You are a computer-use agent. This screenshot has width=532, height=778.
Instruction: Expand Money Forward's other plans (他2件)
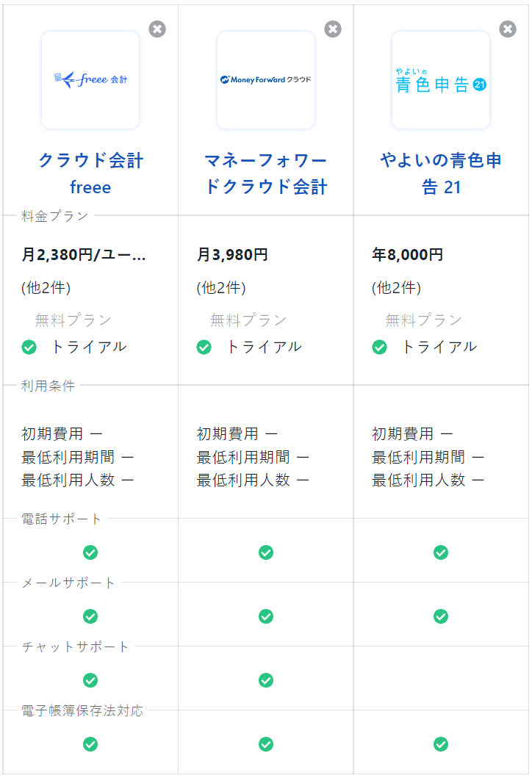tap(221, 288)
